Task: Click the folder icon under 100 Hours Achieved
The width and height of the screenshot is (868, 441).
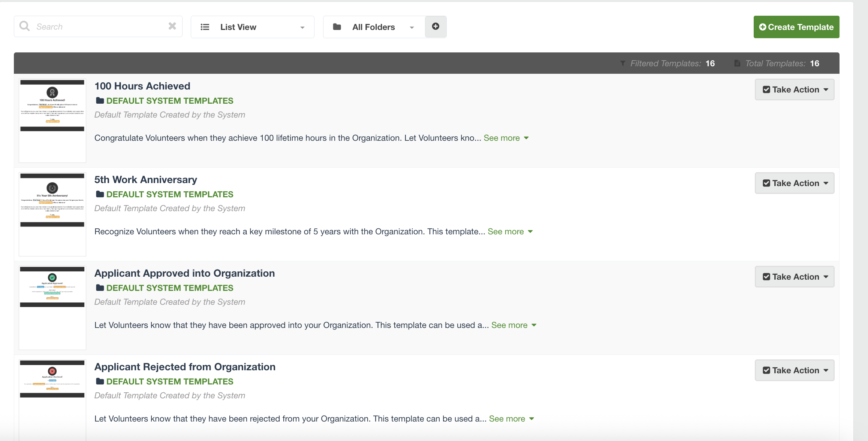Action: 99,100
